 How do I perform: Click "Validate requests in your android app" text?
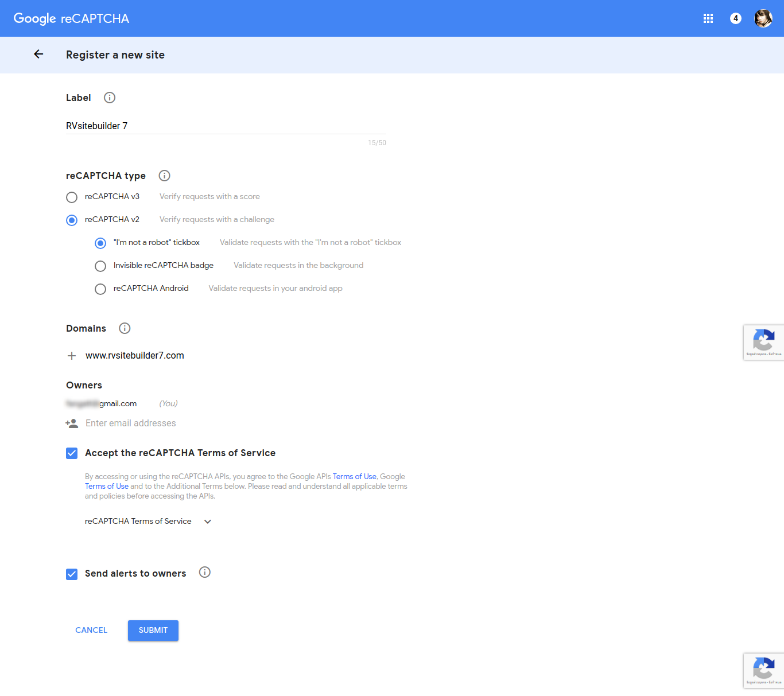click(275, 288)
